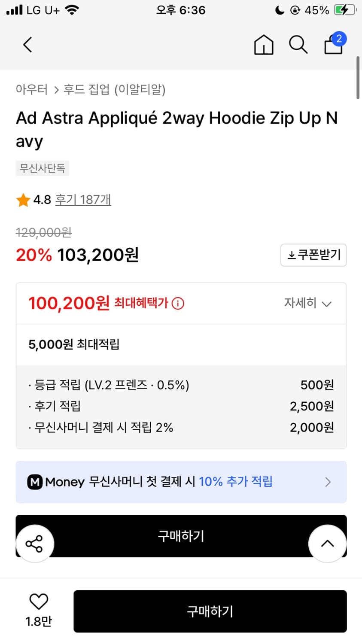
Task: Tap the orange star rating icon
Action: click(x=23, y=200)
